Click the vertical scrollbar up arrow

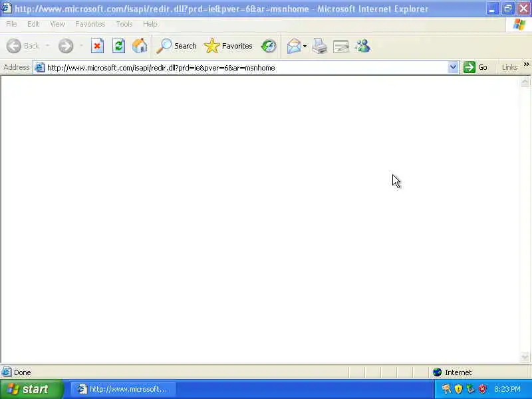click(525, 82)
